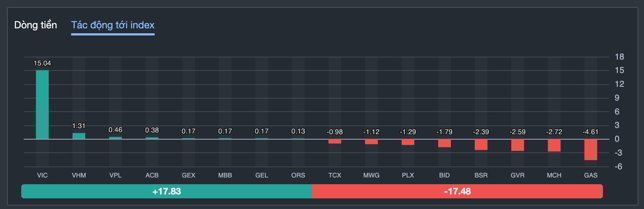This screenshot has width=644, height=209.
Task: Click the GEX ticker label
Action: coord(189,175)
